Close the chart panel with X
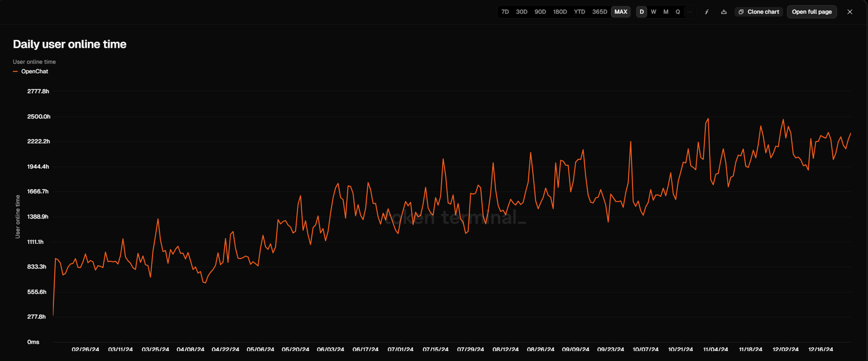868x361 pixels. pyautogui.click(x=850, y=12)
